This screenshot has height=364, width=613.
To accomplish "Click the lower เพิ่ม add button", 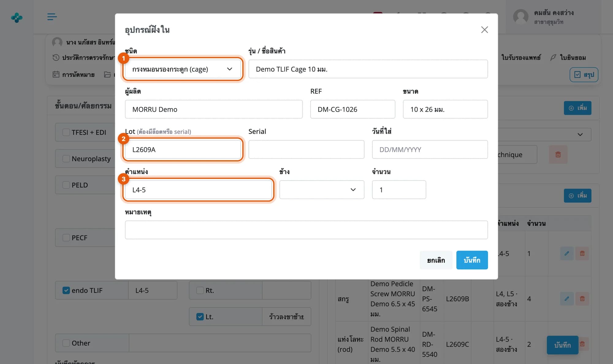I will (577, 196).
